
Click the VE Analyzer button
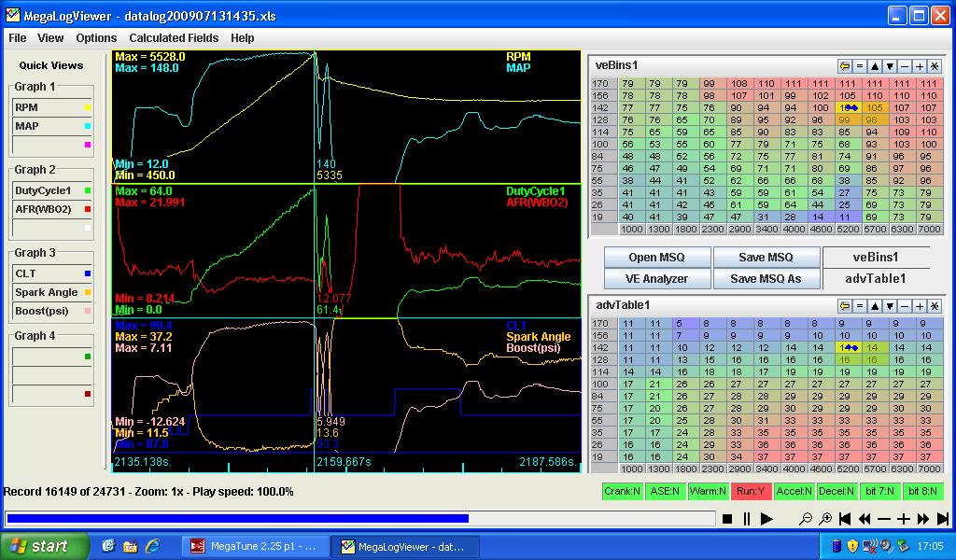pyautogui.click(x=657, y=278)
